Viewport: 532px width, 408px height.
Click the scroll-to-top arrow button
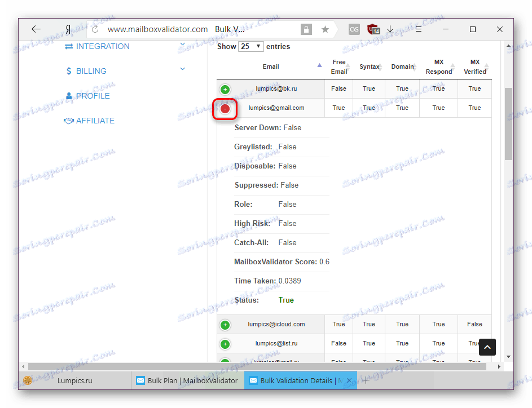[x=487, y=347]
